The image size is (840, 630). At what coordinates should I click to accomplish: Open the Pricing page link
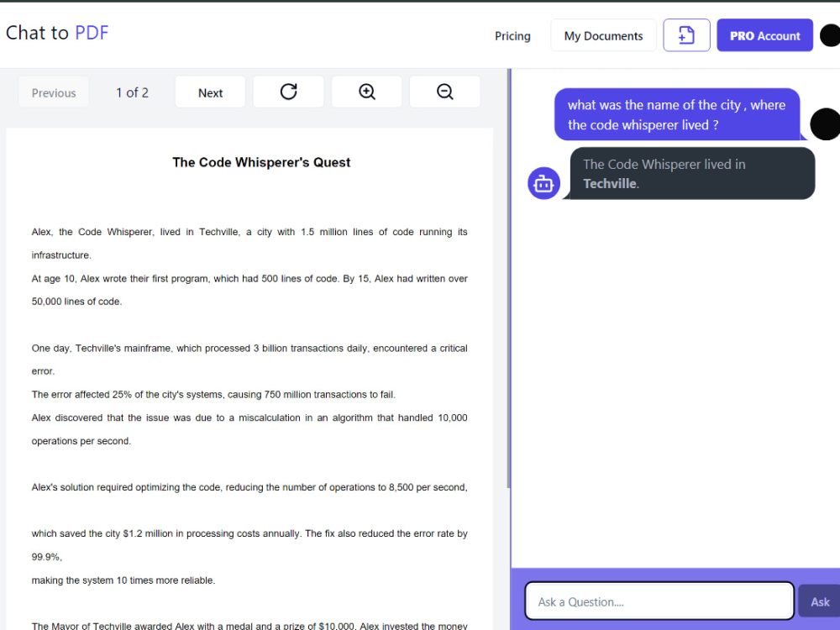click(512, 36)
